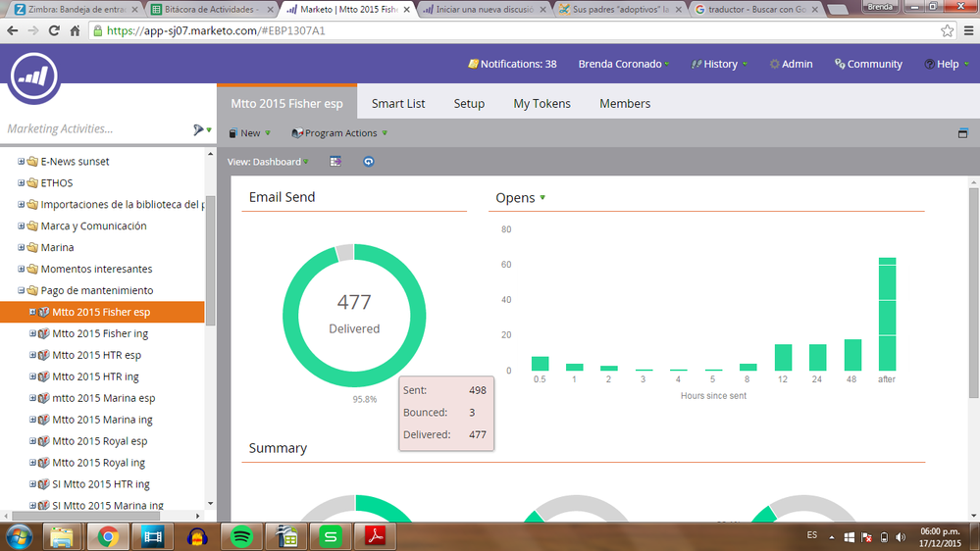Click the Marketo logo icon
980x551 pixels.
click(x=33, y=76)
